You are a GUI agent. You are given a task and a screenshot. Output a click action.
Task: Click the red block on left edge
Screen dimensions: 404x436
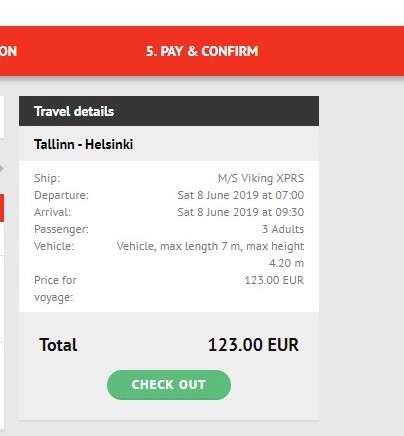pyautogui.click(x=2, y=208)
